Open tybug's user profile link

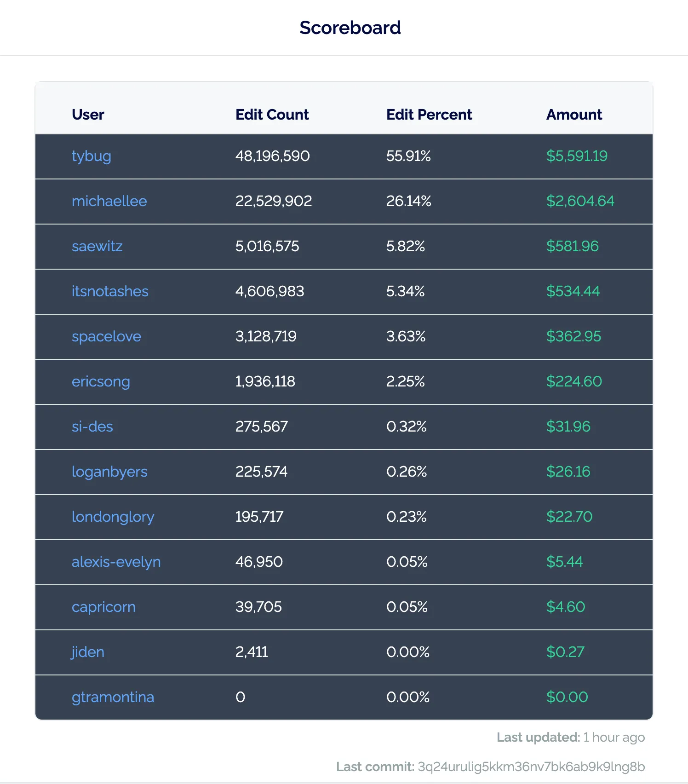[x=91, y=156]
